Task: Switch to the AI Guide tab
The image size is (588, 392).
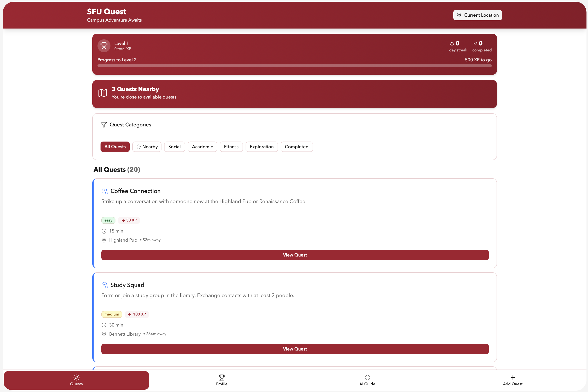Action: pyautogui.click(x=367, y=380)
